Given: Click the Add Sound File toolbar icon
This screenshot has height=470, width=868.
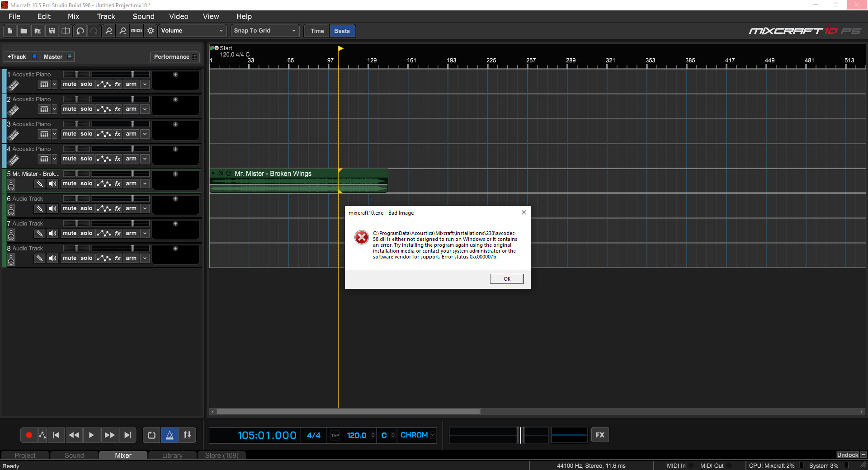Looking at the screenshot, I should pyautogui.click(x=38, y=31).
